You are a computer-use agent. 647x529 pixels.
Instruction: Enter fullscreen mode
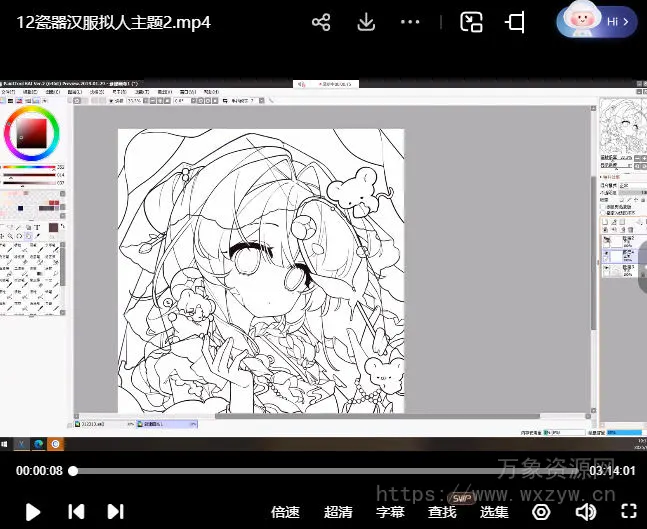(x=629, y=512)
